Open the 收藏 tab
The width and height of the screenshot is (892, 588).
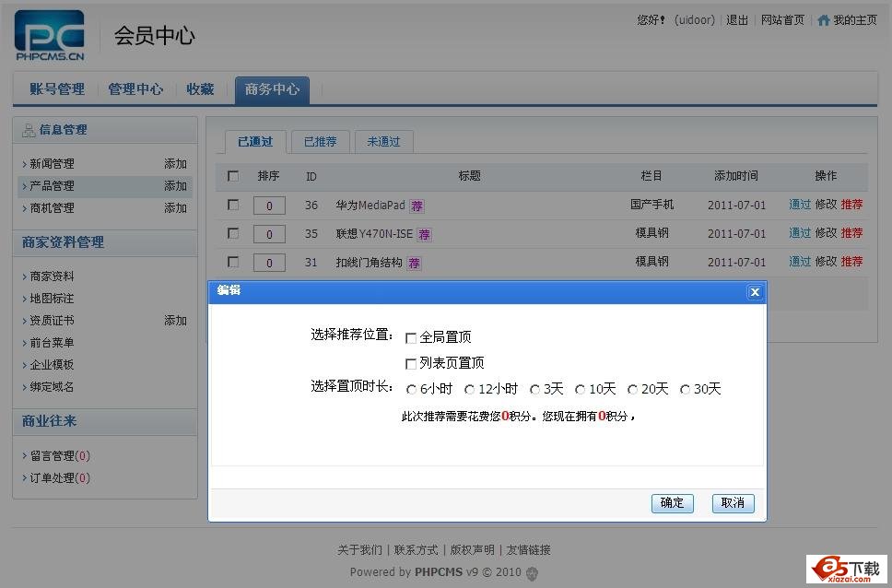pos(200,89)
